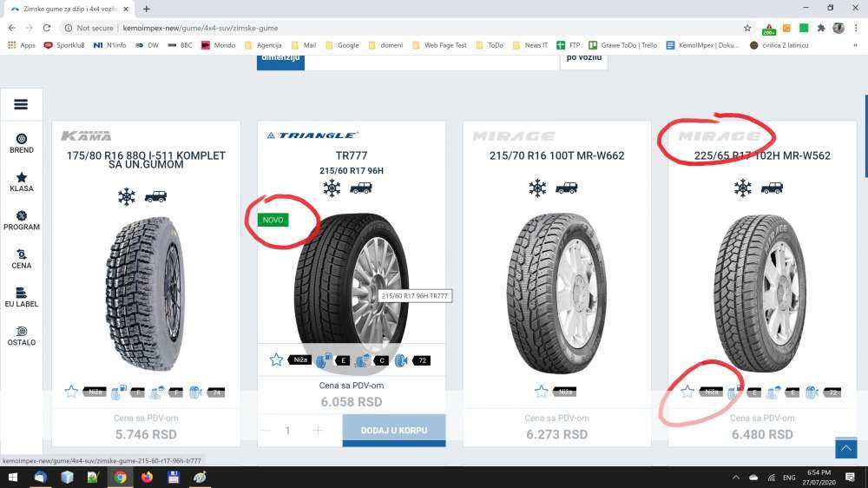Open a new browser tab
The height and width of the screenshot is (488, 868).
pyautogui.click(x=146, y=9)
